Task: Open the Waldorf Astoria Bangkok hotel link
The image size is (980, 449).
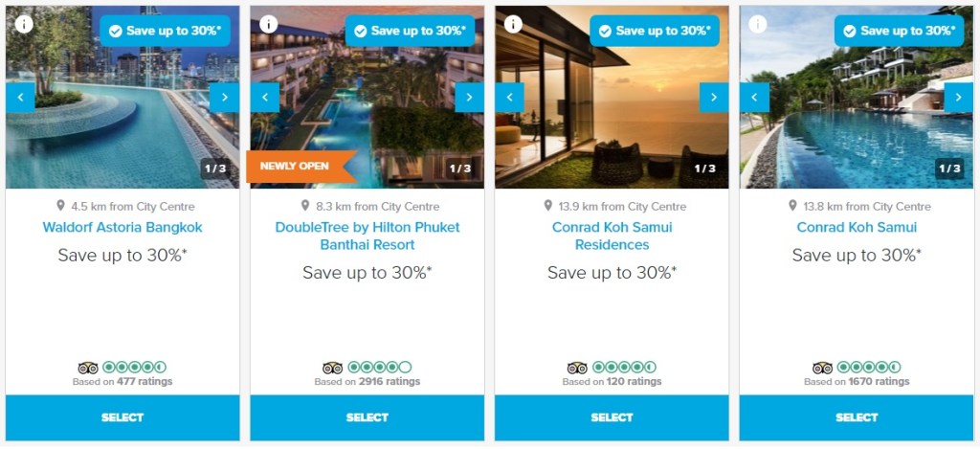Action: 122,227
